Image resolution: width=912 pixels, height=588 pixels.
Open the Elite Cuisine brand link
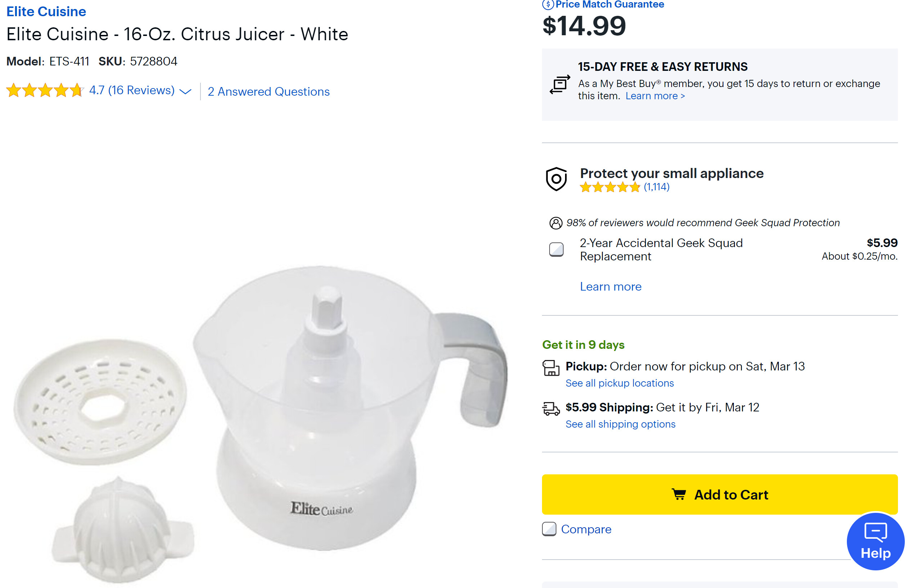click(x=46, y=12)
